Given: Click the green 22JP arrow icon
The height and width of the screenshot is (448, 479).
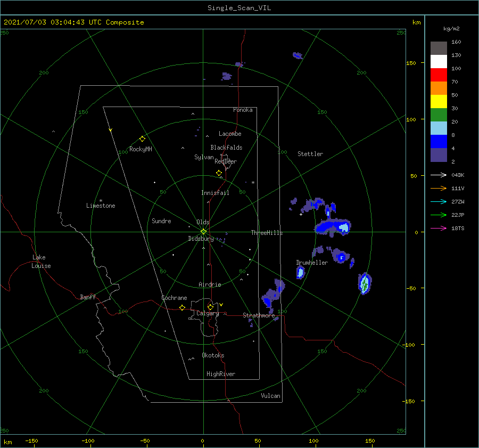Looking at the screenshot, I should [439, 215].
